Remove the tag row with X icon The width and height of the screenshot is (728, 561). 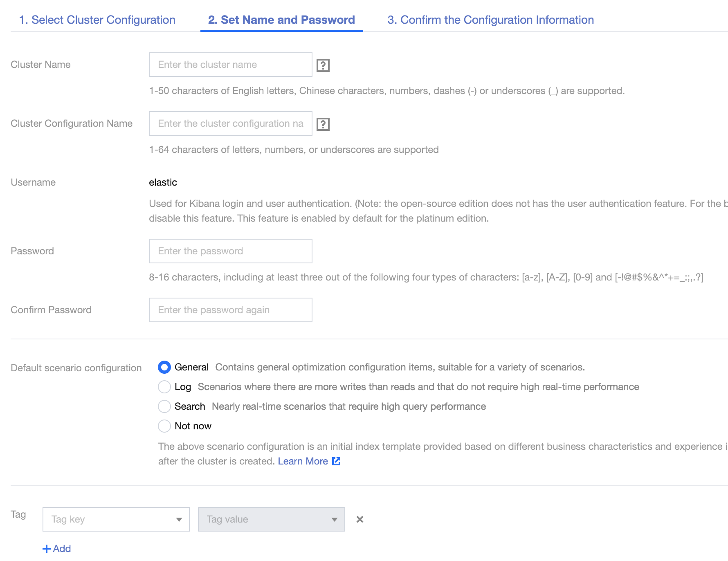360,519
